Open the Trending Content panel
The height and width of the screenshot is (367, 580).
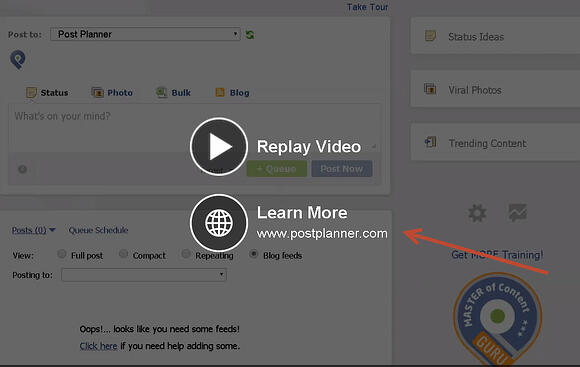495,142
